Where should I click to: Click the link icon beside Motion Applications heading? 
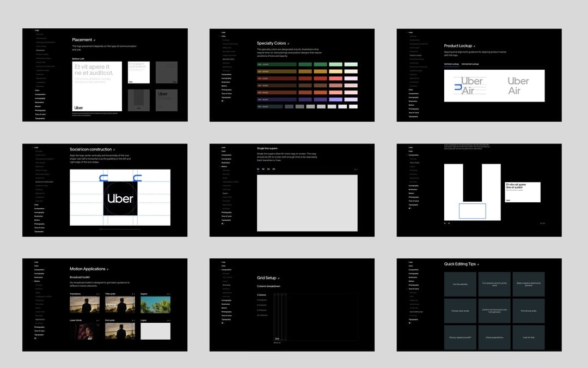[x=108, y=269]
